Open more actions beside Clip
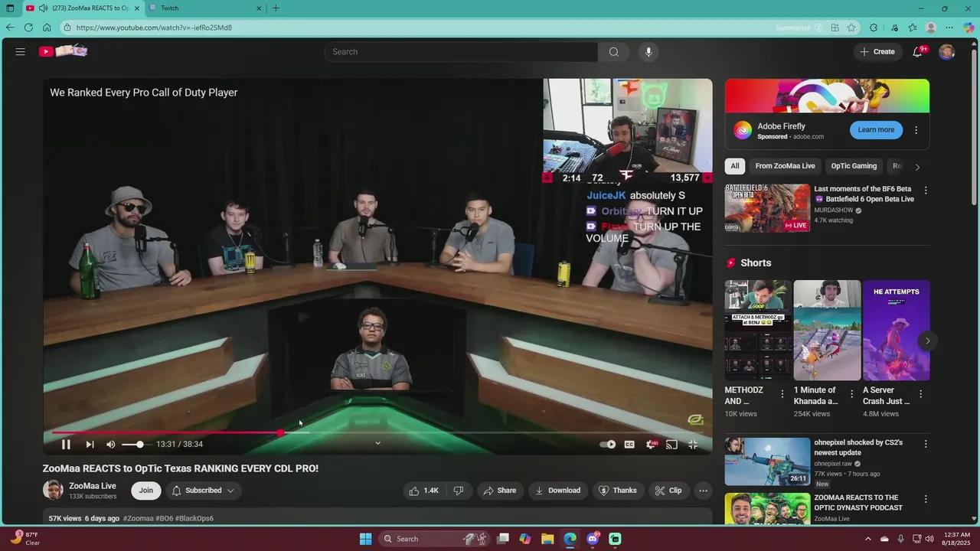Image resolution: width=980 pixels, height=551 pixels. tap(703, 491)
